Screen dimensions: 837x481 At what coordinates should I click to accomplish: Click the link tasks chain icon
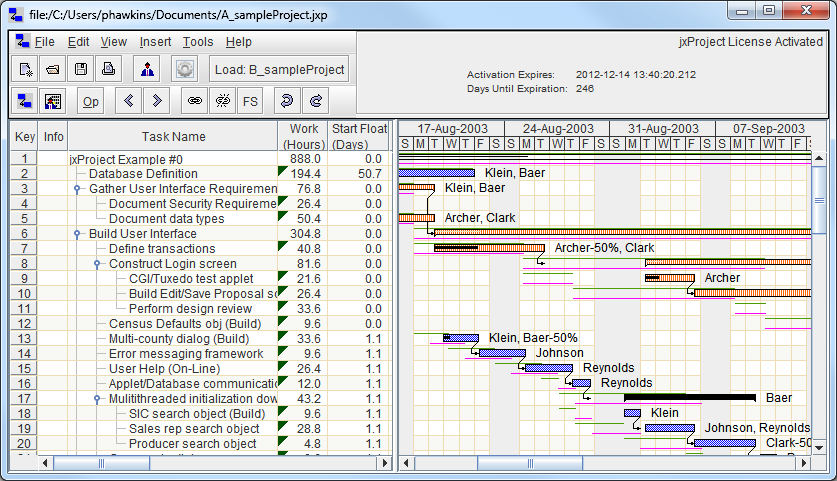(x=194, y=101)
